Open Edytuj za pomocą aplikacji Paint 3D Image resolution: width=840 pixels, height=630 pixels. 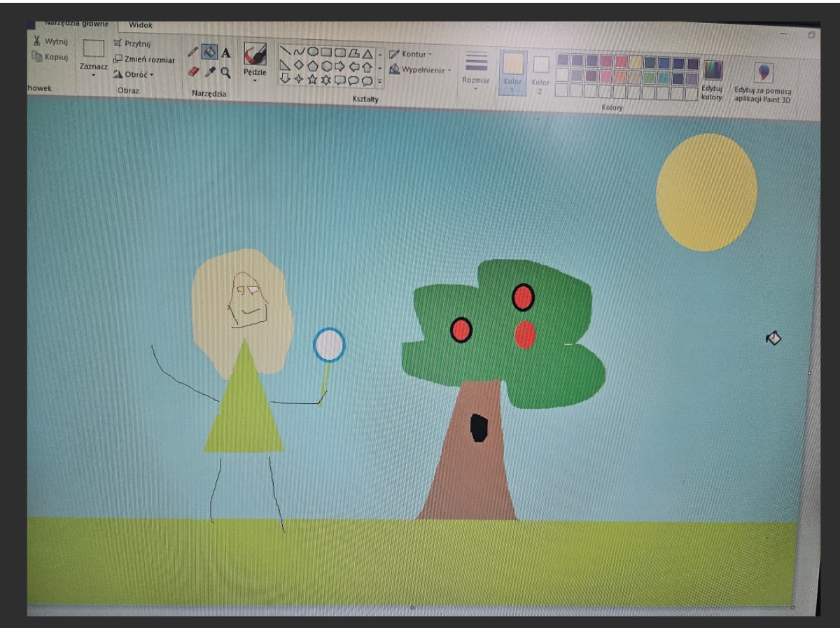pyautogui.click(x=762, y=80)
